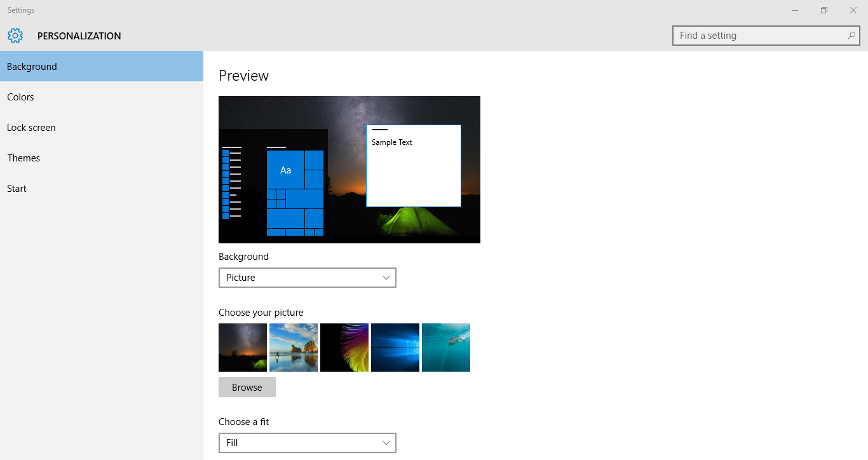Screen dimensions: 868x460
Task: Click the Preview heading text
Action: click(x=244, y=76)
